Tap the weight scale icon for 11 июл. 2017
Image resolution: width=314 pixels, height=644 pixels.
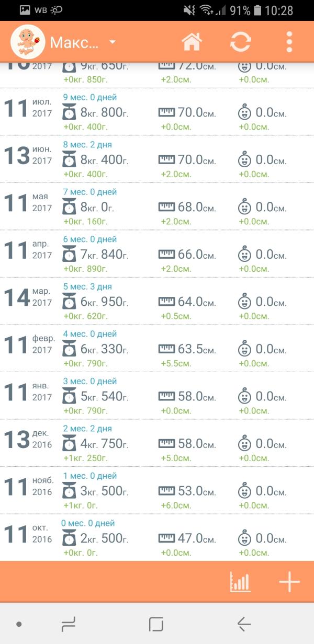coord(69,112)
